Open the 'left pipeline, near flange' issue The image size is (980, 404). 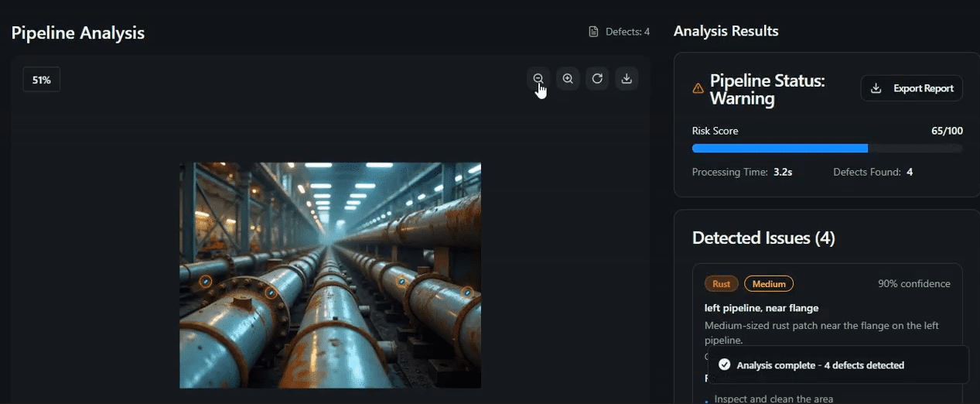pos(761,308)
